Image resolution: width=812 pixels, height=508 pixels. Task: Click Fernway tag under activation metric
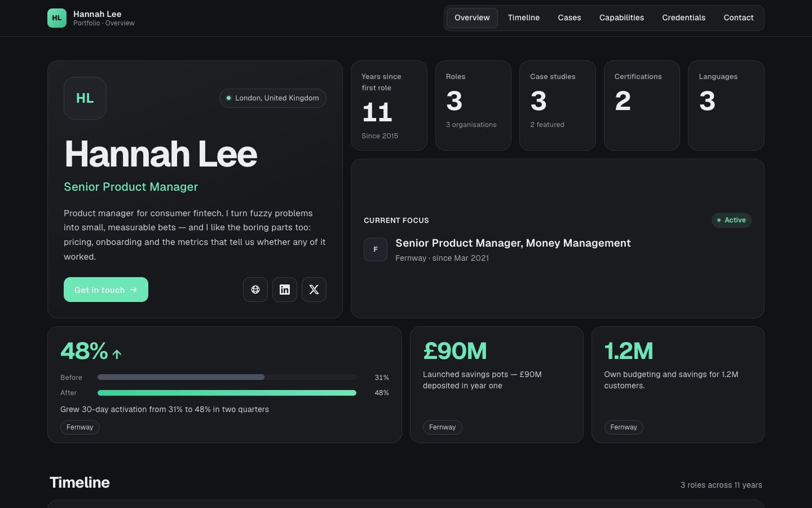(x=80, y=427)
